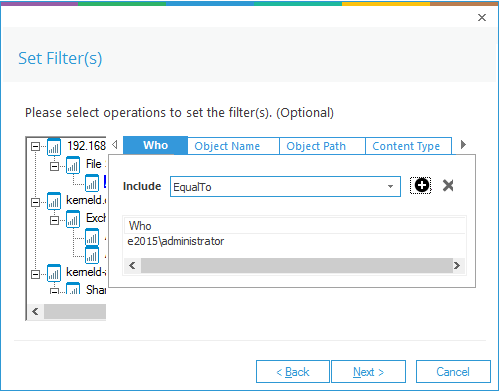This screenshot has height=392, width=500.
Task: Click the Cancel button
Action: (453, 371)
